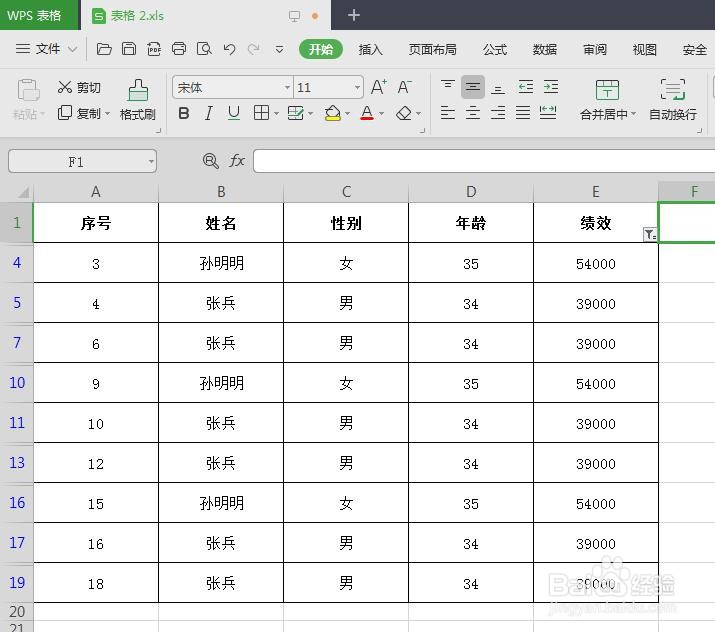Align text left
Viewport: 715px width, 632px height.
point(447,112)
